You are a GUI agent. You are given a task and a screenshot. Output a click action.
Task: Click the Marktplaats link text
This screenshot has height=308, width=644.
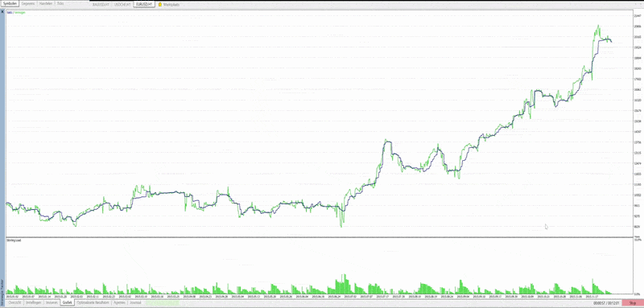(x=171, y=5)
